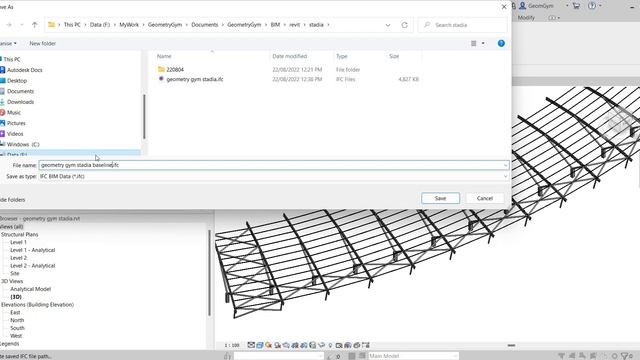Jump to the revit breadcrumb folder
This screenshot has height=360, width=640.
tap(295, 25)
